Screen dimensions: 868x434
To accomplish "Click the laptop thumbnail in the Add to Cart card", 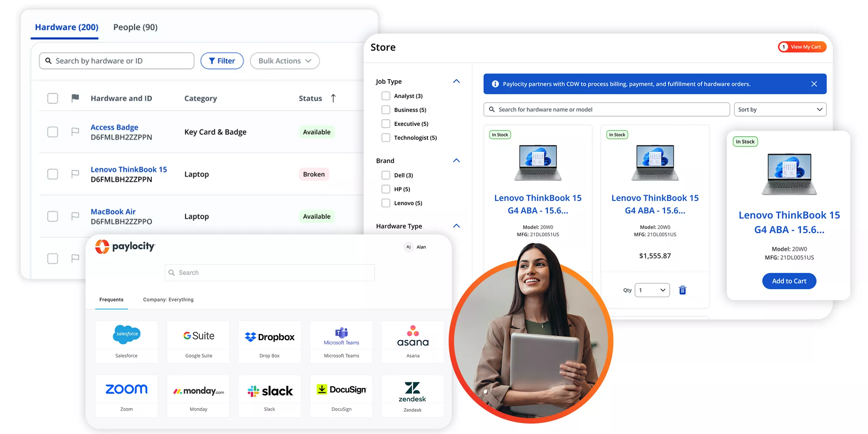I will 789,174.
